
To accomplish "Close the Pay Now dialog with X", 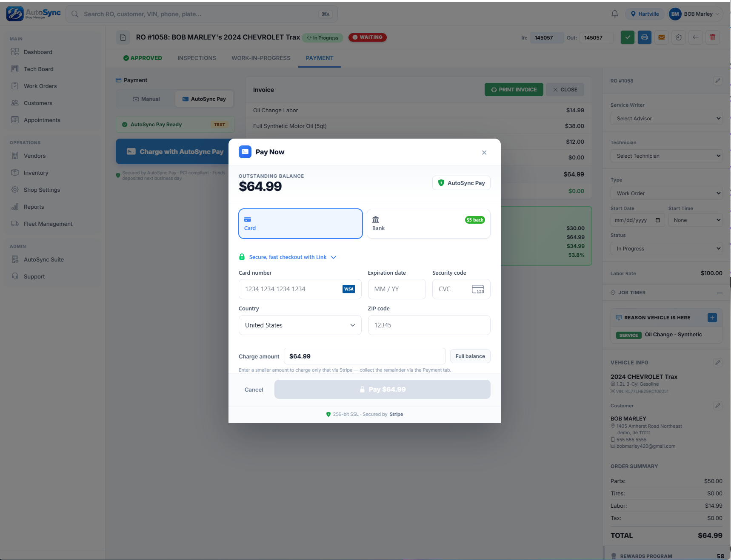I will click(x=484, y=153).
